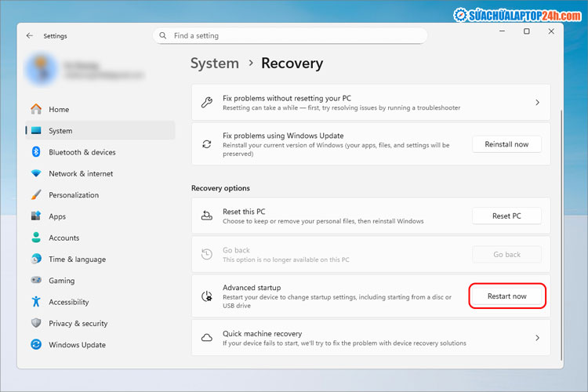Expand Quick machine recovery chevron
This screenshot has height=392, width=588.
click(537, 338)
